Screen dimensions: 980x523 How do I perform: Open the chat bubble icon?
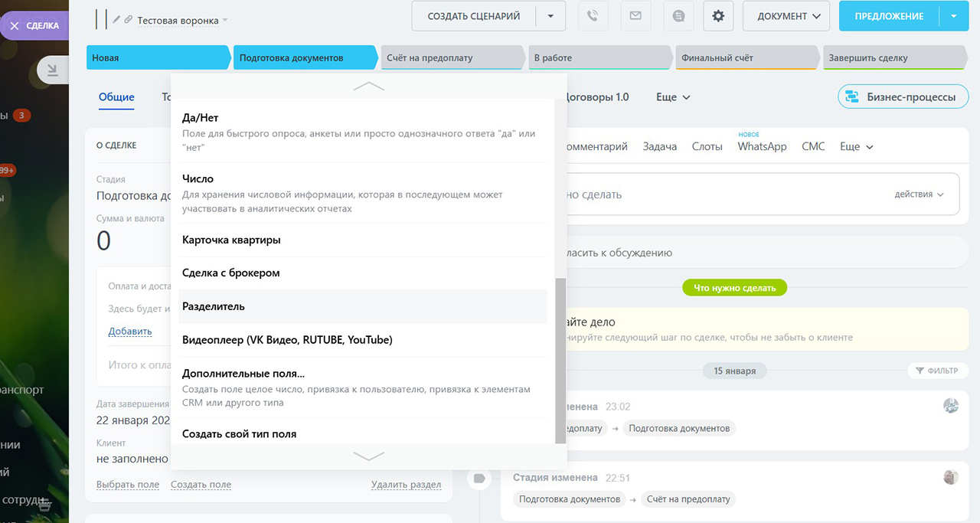[x=678, y=16]
